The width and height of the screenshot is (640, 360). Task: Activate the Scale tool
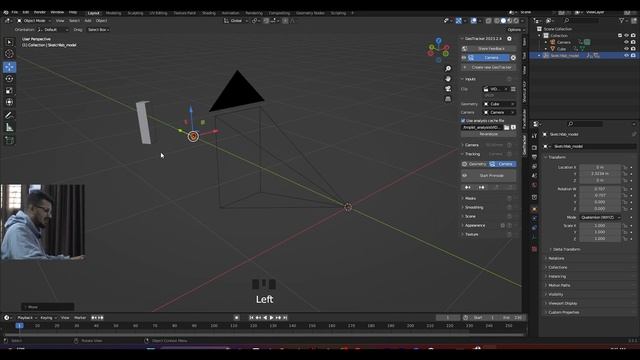[9, 91]
